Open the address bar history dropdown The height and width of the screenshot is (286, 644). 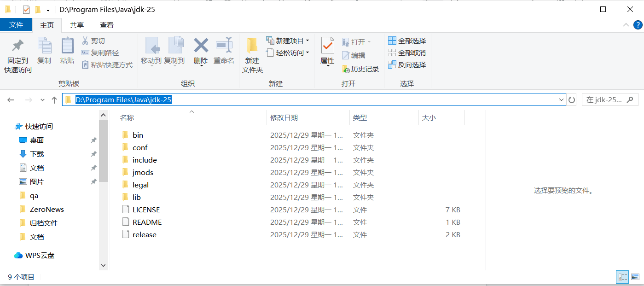(562, 99)
